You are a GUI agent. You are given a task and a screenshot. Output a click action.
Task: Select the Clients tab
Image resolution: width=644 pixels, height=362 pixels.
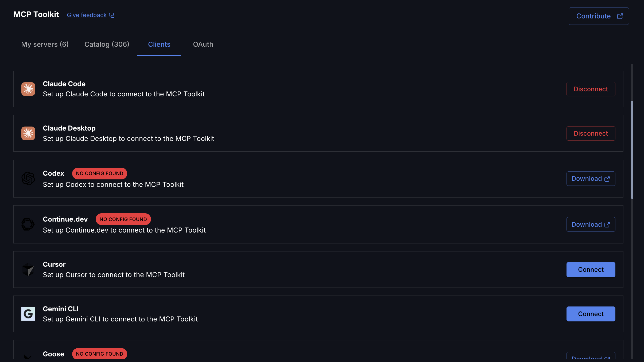tap(159, 44)
